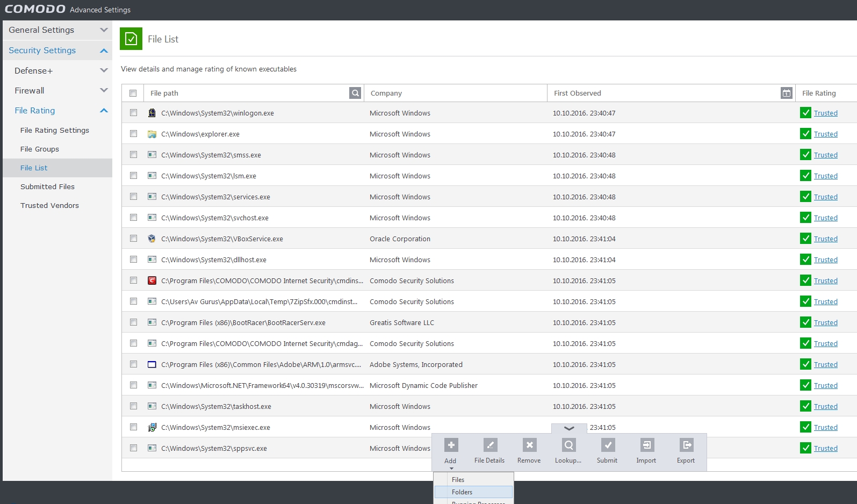Click Trusted rating link for VBoxService.exe
The width and height of the screenshot is (857, 504).
pos(826,239)
